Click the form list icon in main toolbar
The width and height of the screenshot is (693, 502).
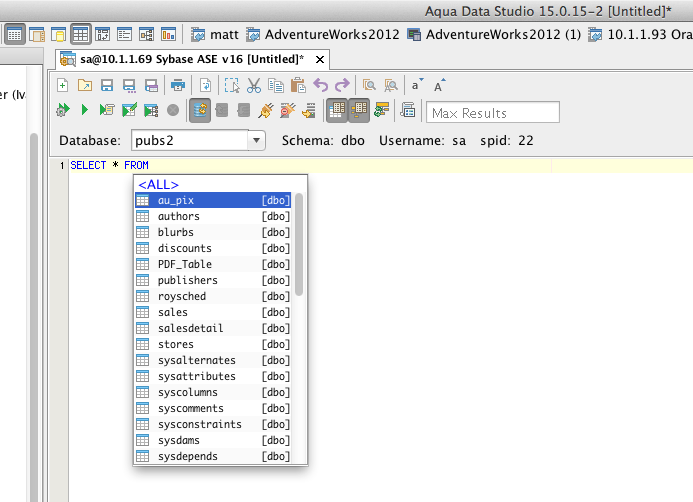tap(124, 34)
